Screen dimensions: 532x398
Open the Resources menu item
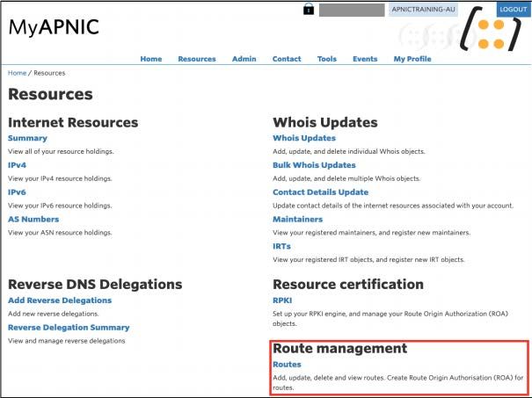[x=197, y=59]
